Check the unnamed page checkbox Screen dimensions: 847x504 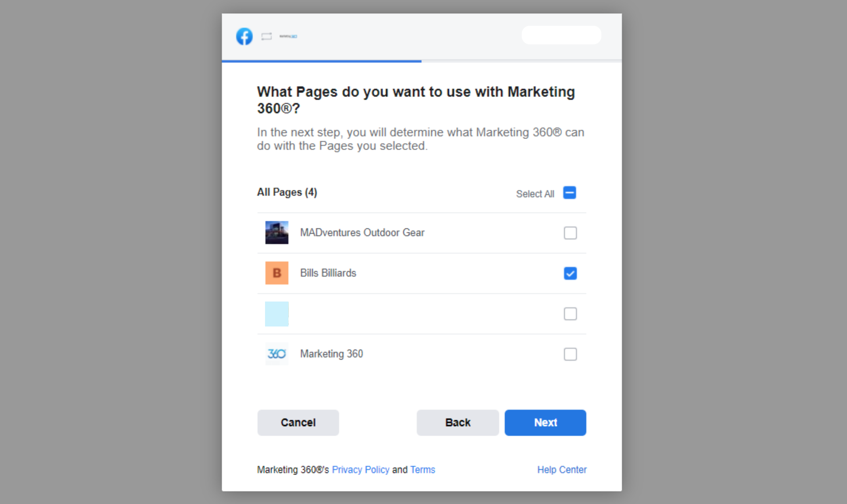(x=570, y=314)
